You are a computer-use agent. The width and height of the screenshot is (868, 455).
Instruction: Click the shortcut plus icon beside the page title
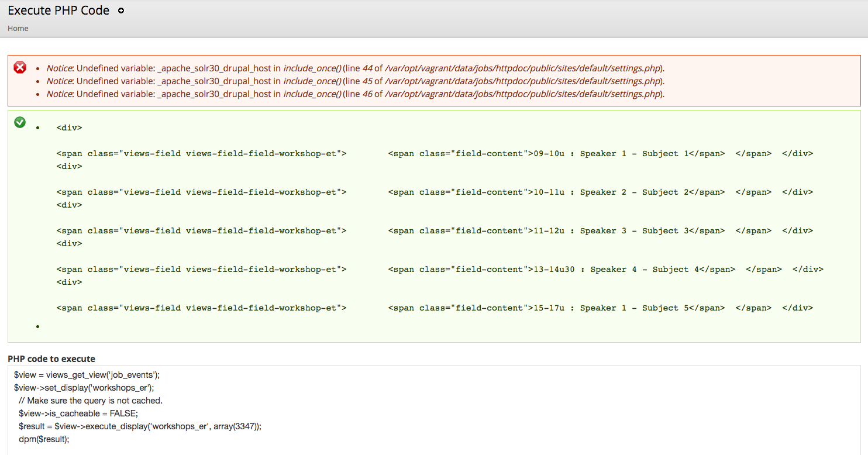121,11
